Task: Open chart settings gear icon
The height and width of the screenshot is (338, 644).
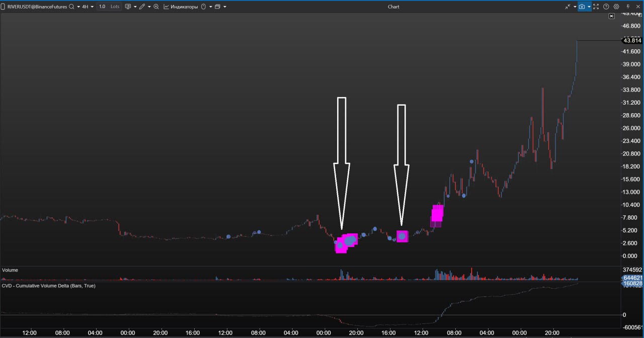Action: (616, 7)
